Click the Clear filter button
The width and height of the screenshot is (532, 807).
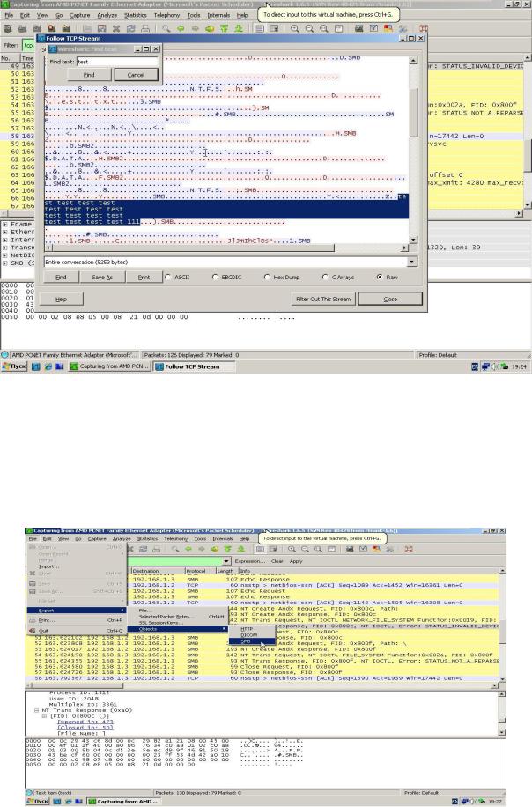click(x=277, y=561)
